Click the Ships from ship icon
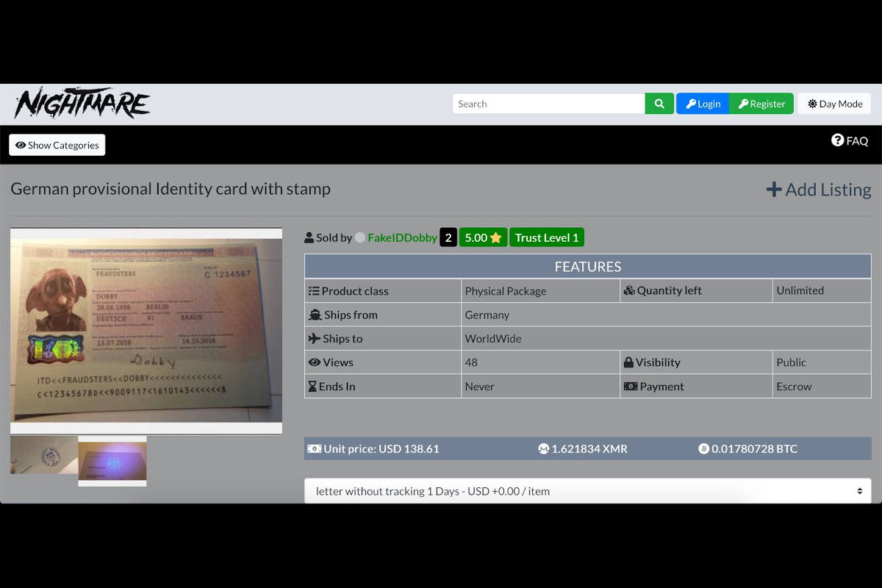882x588 pixels. click(x=315, y=315)
